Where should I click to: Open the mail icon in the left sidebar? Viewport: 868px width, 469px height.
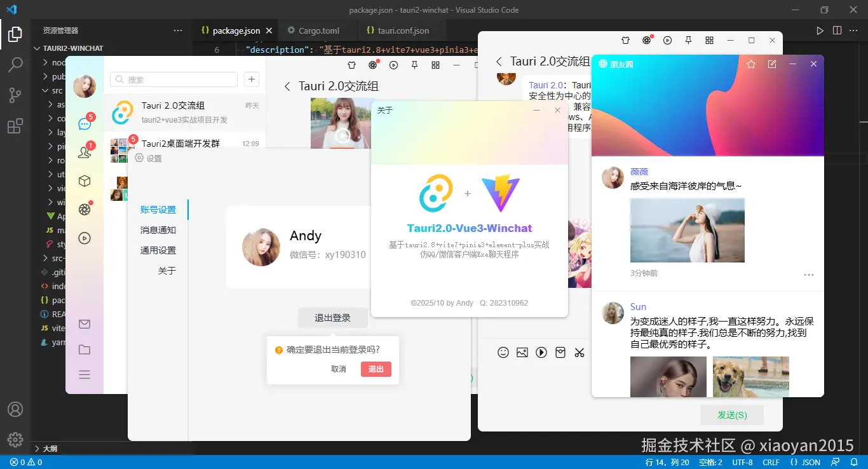(85, 323)
